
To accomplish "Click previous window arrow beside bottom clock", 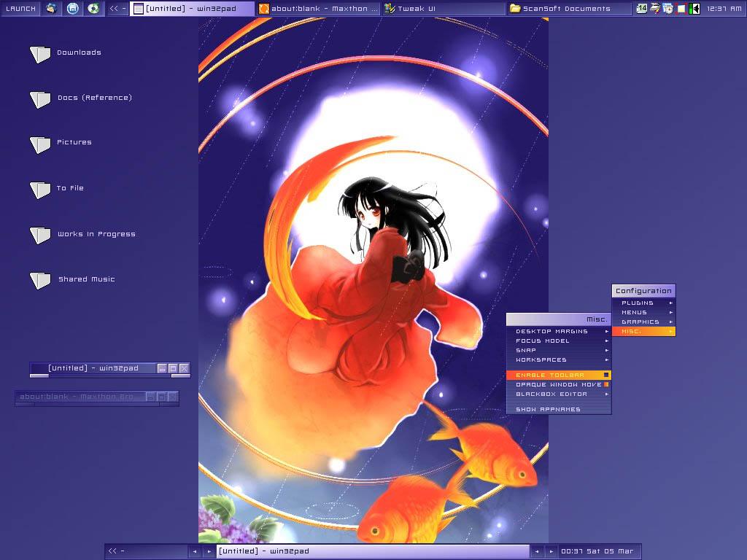I will [x=537, y=551].
